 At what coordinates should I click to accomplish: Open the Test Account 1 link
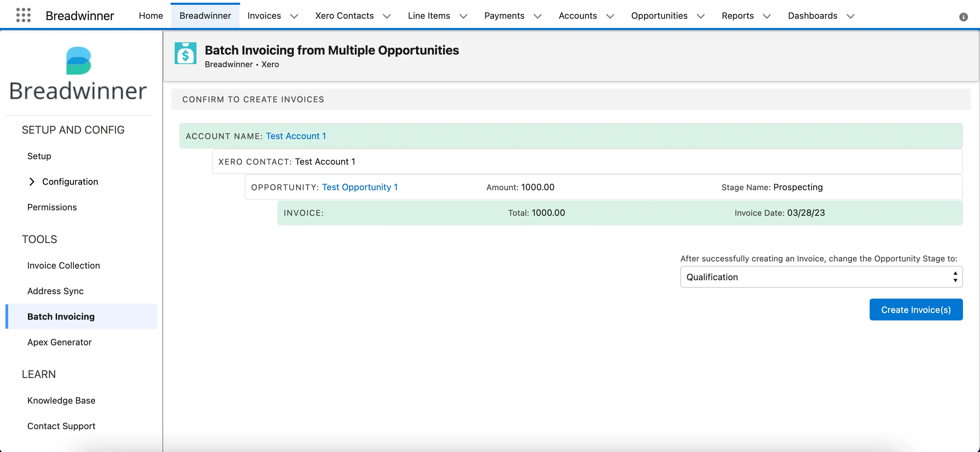pyautogui.click(x=296, y=136)
